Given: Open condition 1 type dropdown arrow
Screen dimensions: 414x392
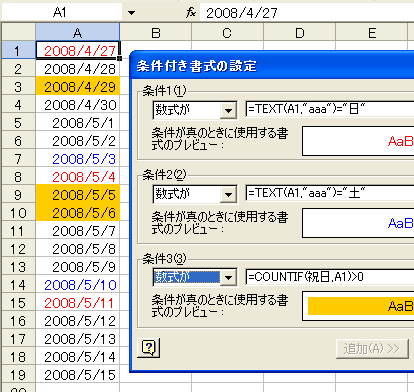Looking at the screenshot, I should tap(228, 110).
